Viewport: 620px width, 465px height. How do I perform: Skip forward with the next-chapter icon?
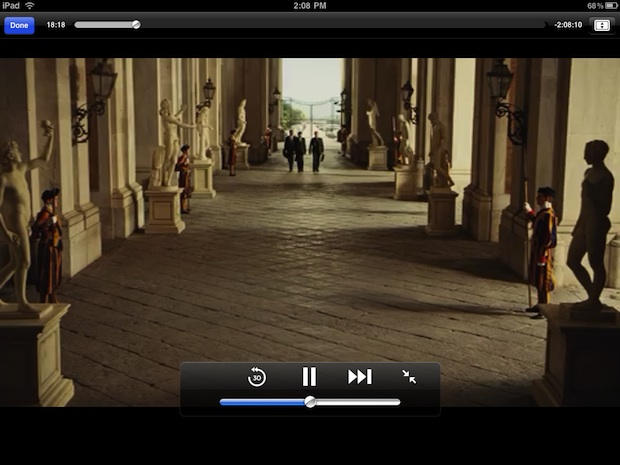click(359, 376)
